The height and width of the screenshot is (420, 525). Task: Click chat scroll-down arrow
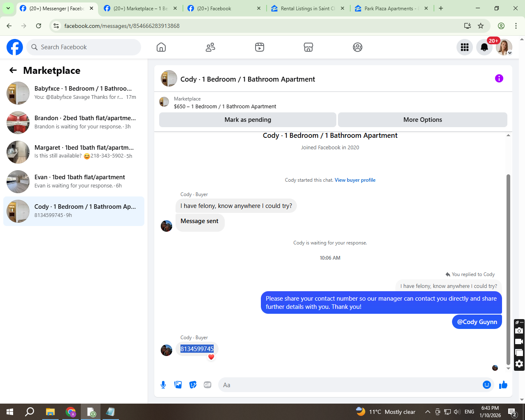pos(508,368)
